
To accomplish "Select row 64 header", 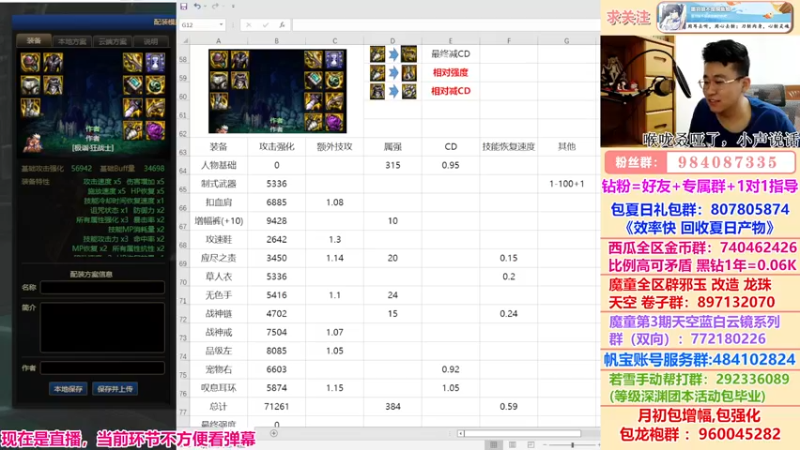I will (x=183, y=167).
